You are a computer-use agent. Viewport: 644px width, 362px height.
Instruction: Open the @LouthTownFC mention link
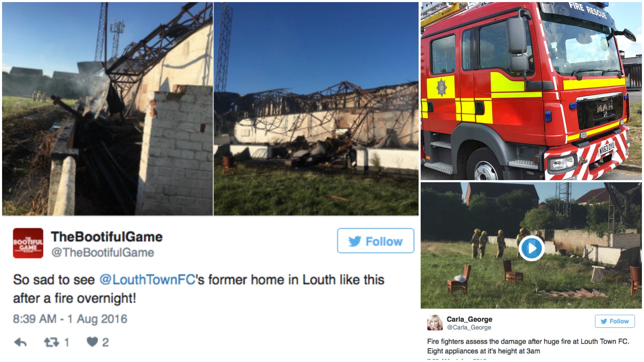(x=147, y=280)
